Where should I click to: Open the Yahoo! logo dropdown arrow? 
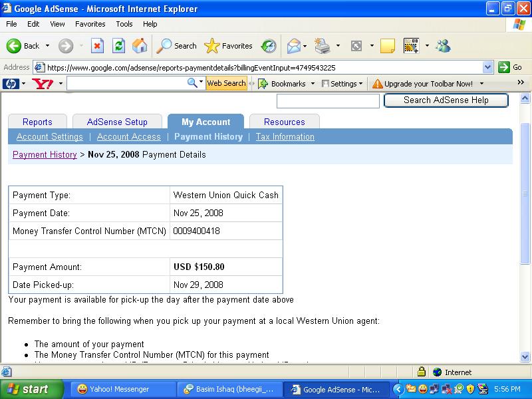pos(61,84)
